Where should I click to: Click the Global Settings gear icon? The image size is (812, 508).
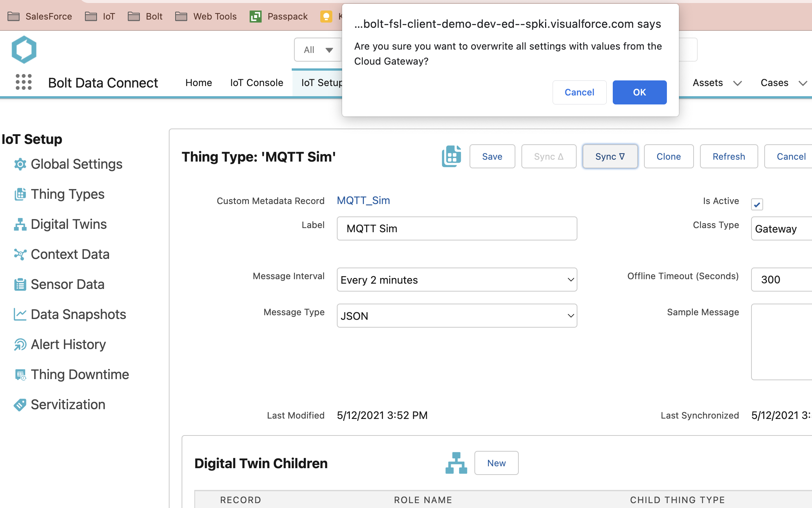click(20, 164)
